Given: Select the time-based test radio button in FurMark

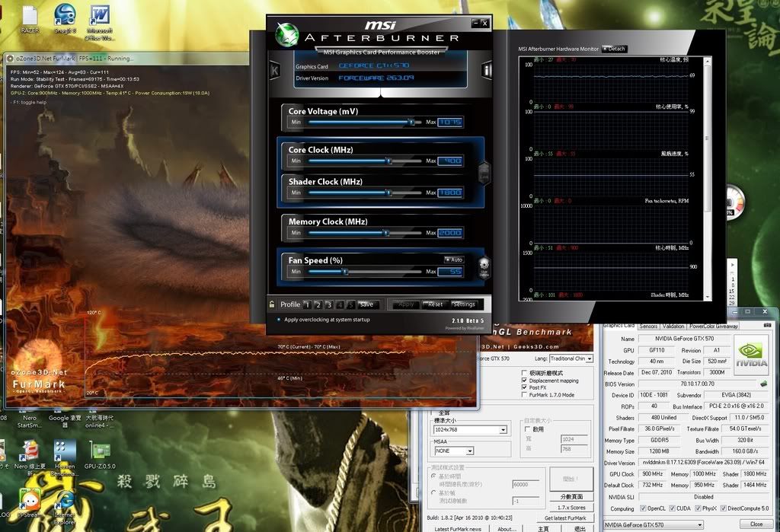Looking at the screenshot, I should 433,476.
